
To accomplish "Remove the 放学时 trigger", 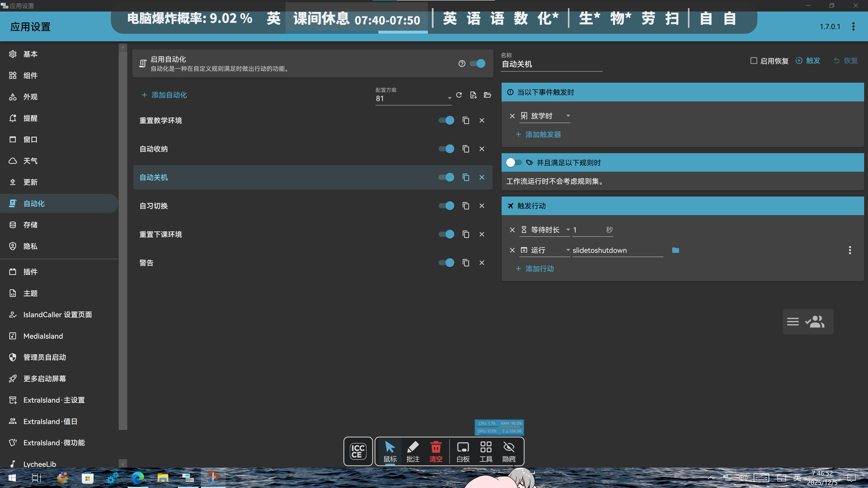I will 512,116.
